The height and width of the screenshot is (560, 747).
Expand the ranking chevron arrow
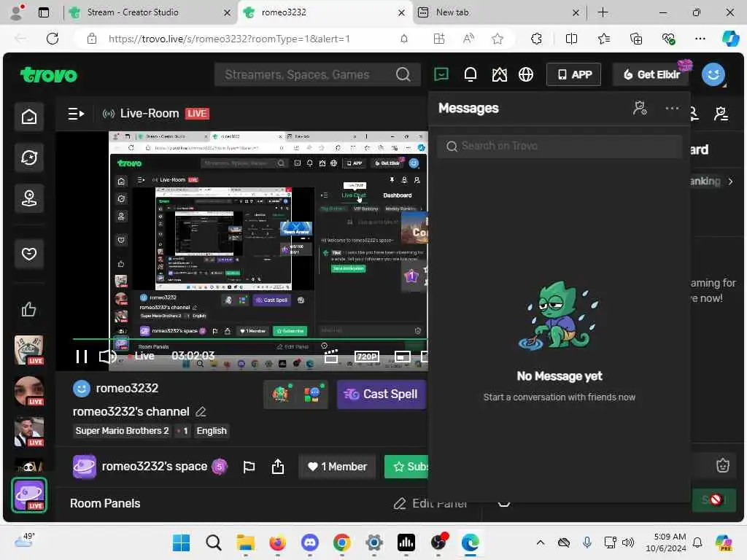pos(731,182)
